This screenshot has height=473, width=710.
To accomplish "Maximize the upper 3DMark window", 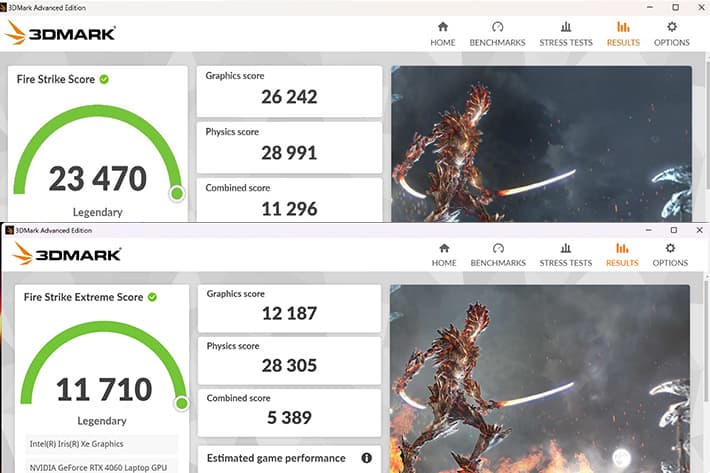I will pos(675,7).
